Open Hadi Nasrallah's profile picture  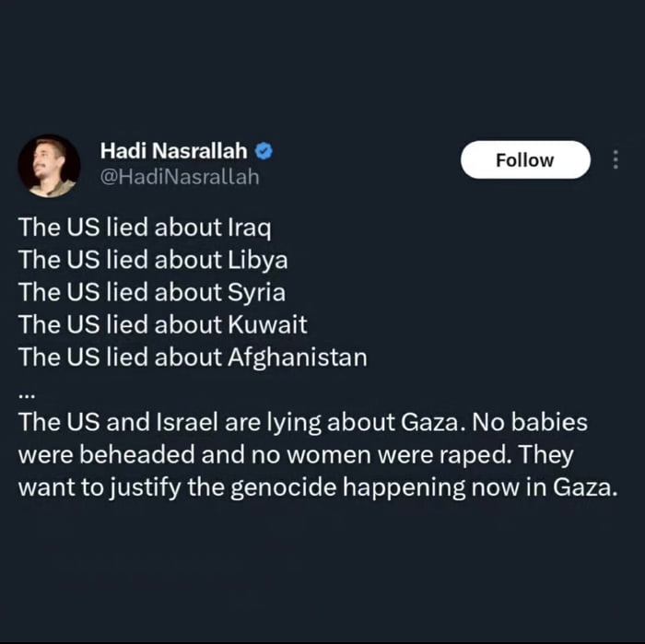tap(48, 166)
